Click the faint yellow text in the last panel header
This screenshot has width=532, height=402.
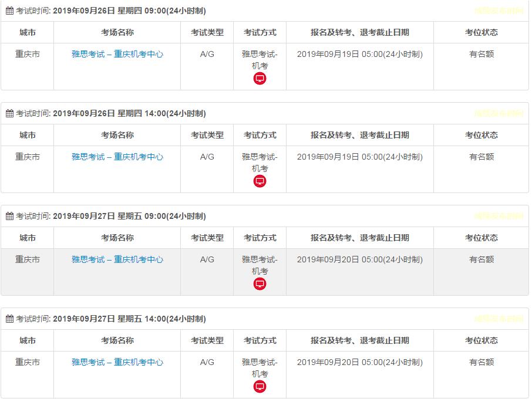(499, 319)
